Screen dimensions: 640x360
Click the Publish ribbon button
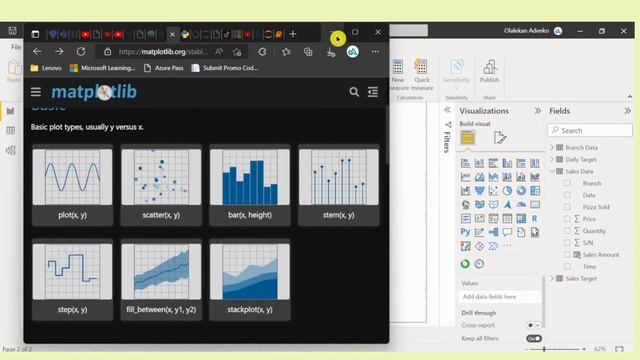point(489,71)
